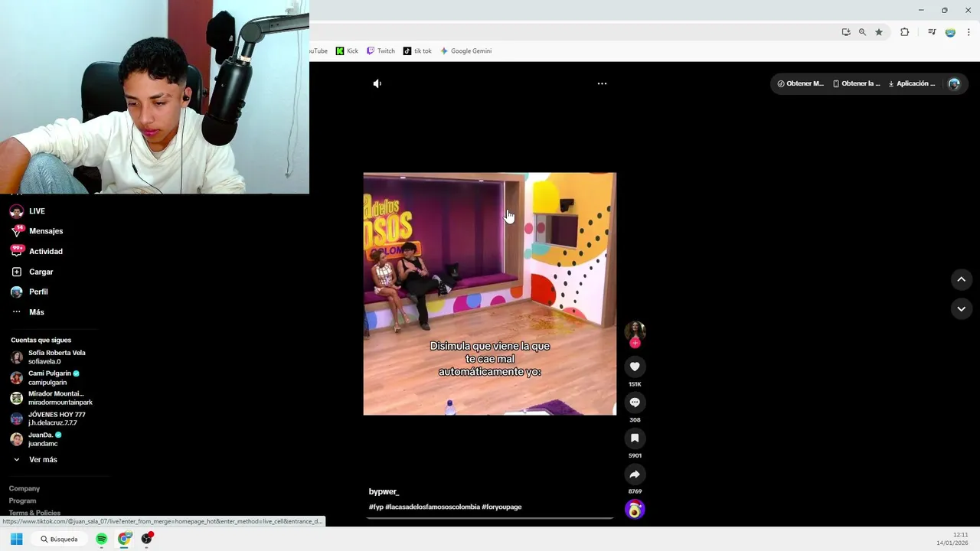
Task: Open the TikTok profile avatar menu
Action: point(954,84)
